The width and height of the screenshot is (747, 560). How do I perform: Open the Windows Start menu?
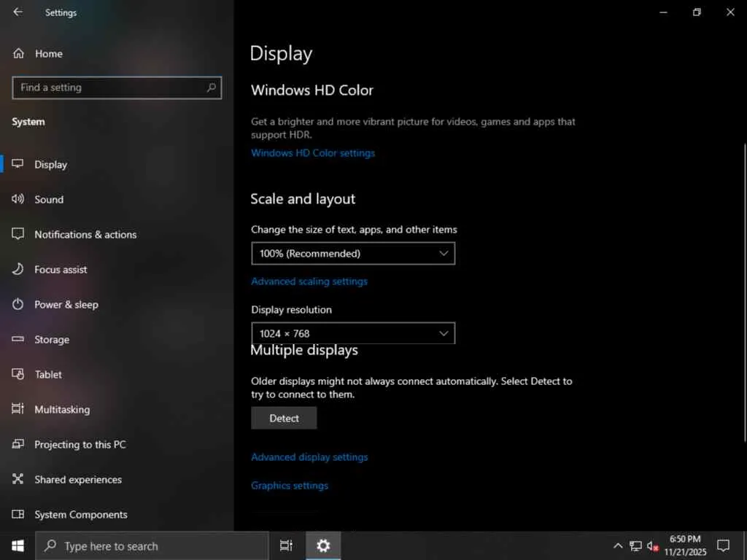click(x=18, y=545)
